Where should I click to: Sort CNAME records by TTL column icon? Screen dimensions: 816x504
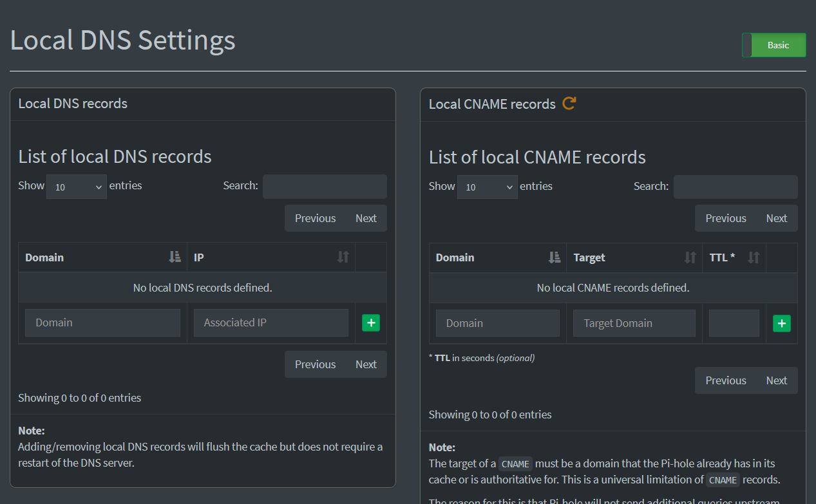tap(754, 257)
